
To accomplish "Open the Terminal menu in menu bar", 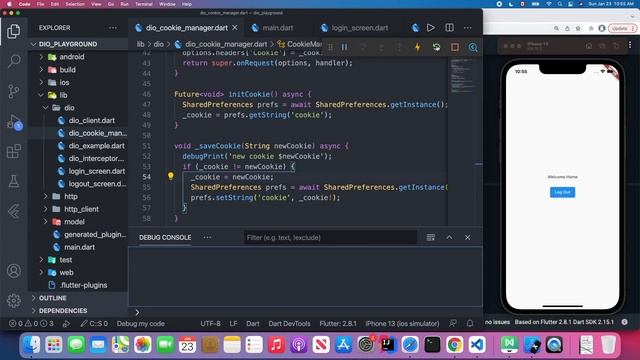I will [x=144, y=4].
